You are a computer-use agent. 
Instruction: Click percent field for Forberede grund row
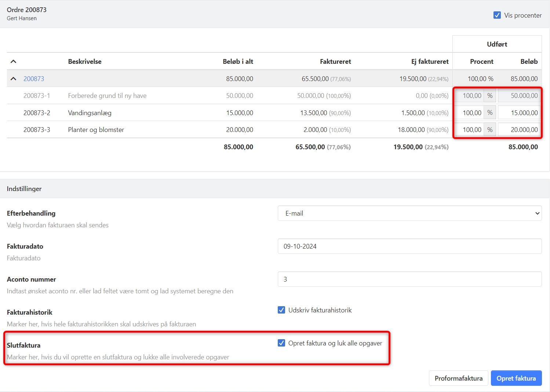click(469, 96)
